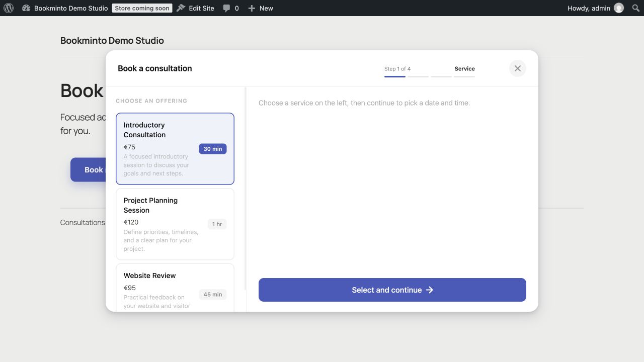The height and width of the screenshot is (362, 644).
Task: Click the €95 price text
Action: pos(130,288)
